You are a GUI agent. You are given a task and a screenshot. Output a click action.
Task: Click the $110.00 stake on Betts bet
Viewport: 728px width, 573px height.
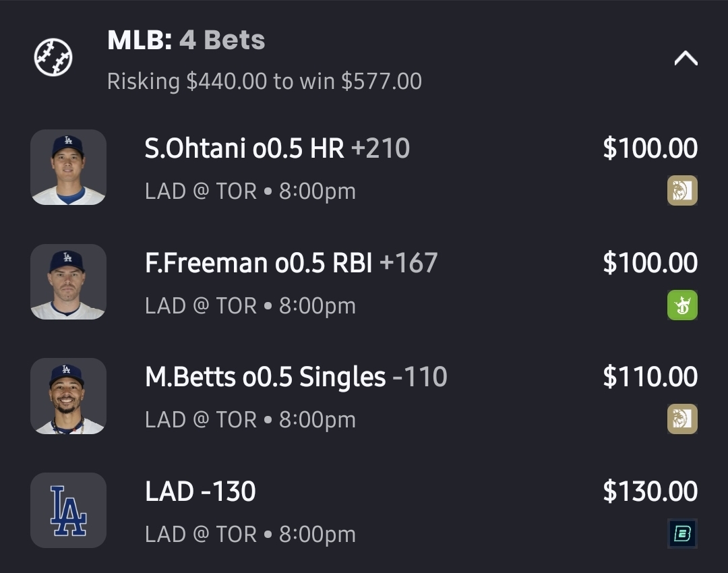(x=650, y=378)
